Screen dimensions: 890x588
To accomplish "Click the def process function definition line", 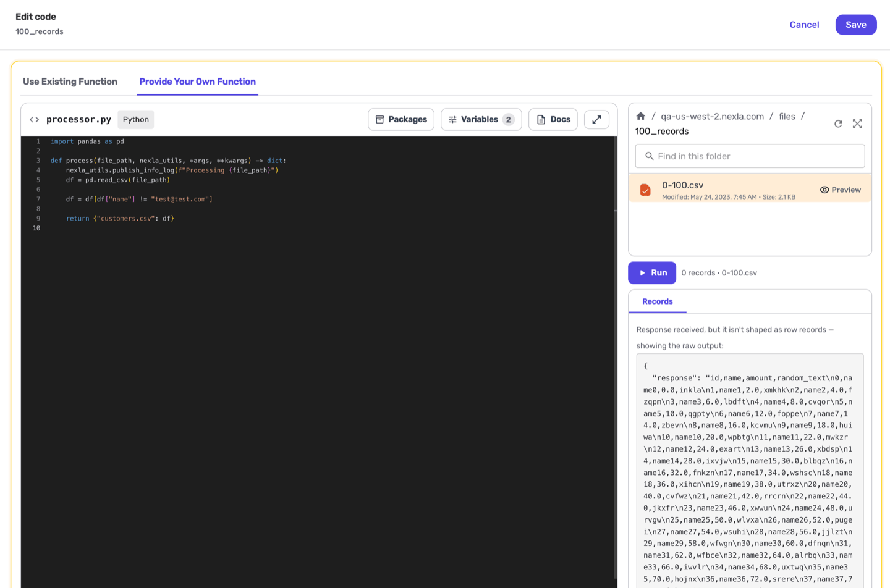I will tap(168, 161).
